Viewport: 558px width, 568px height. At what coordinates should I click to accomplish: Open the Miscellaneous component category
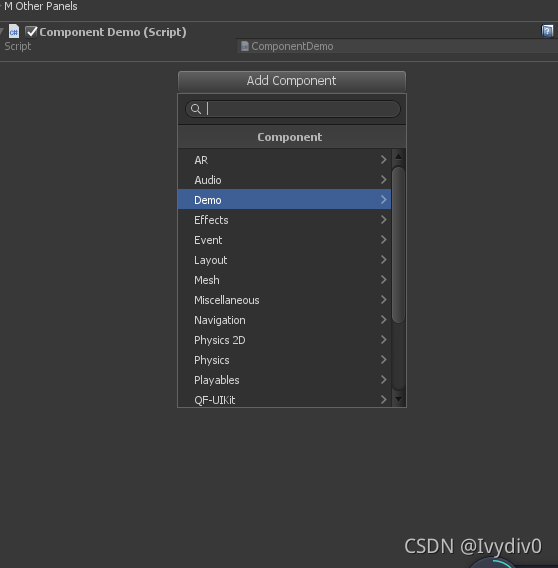coord(284,300)
